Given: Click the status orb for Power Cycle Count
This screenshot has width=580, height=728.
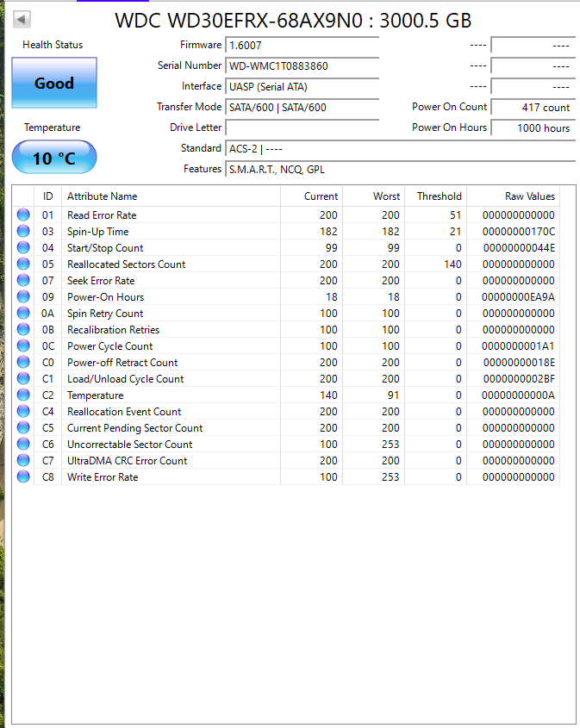Looking at the screenshot, I should 23,345.
